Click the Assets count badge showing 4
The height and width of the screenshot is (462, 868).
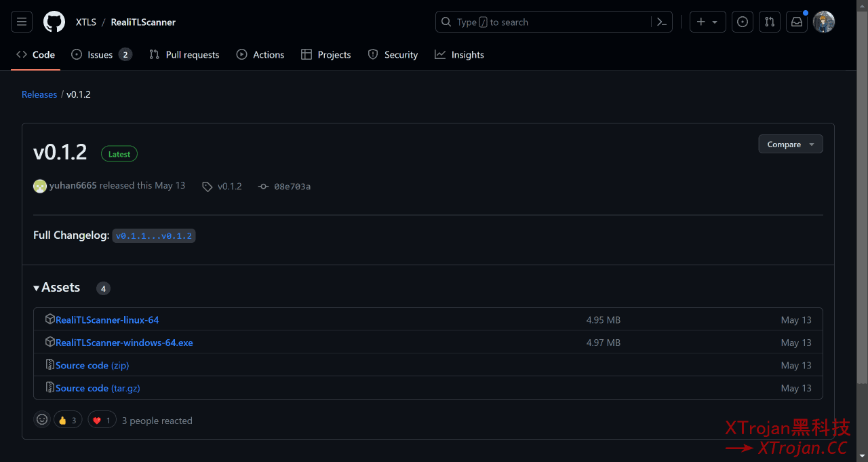coord(103,288)
